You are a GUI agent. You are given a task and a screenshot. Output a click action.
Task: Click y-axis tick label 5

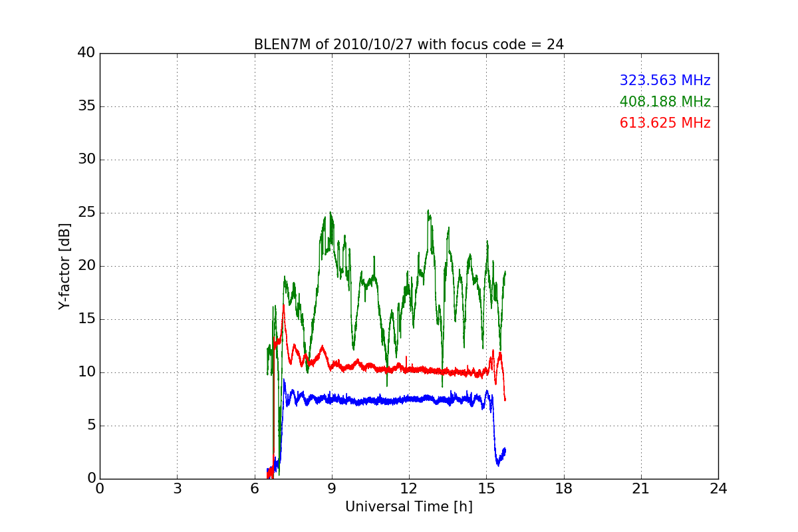click(x=90, y=426)
